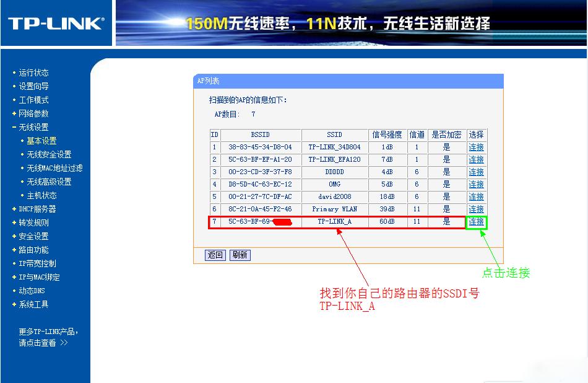Open 基本设置 under 无线设置
This screenshot has height=383, width=588.
(42, 141)
